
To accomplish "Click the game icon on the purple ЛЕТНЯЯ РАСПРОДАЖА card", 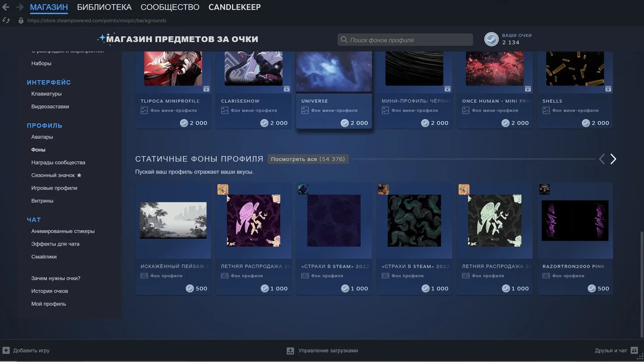I will 223,189.
